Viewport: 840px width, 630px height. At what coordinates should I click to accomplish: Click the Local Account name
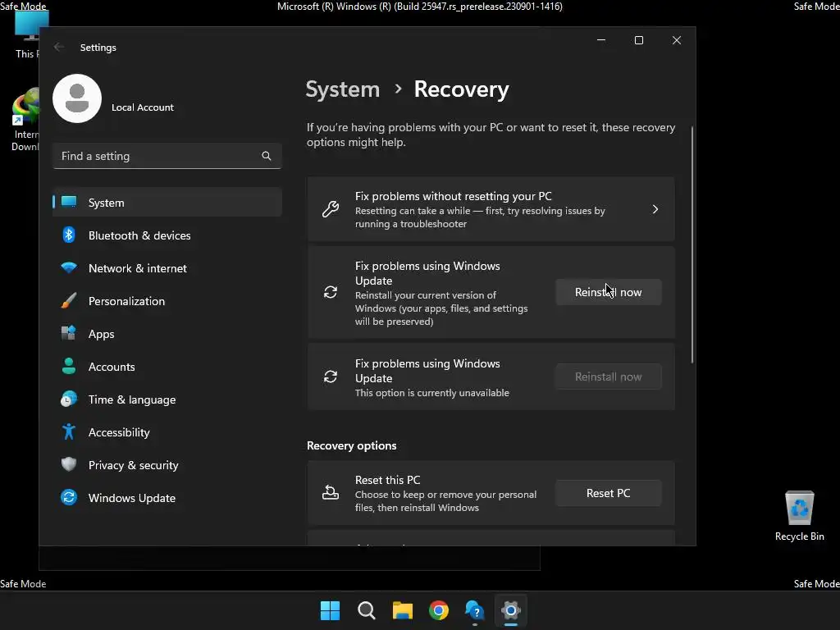click(143, 107)
